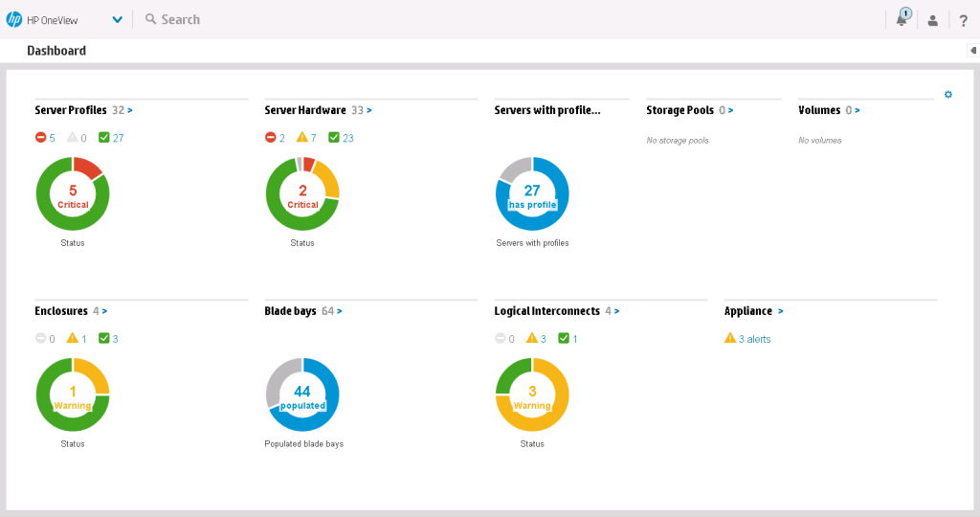Click yellow warning slice of Enclosures donut

tap(94, 373)
